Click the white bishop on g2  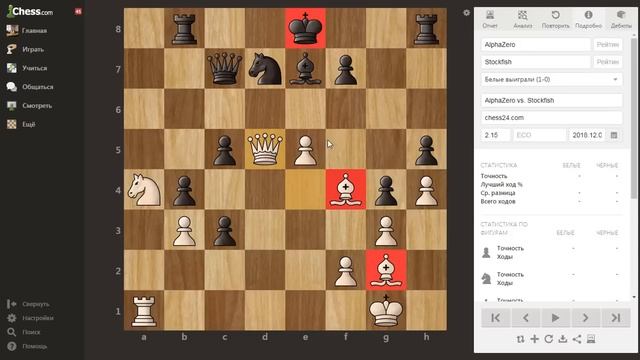pos(386,271)
